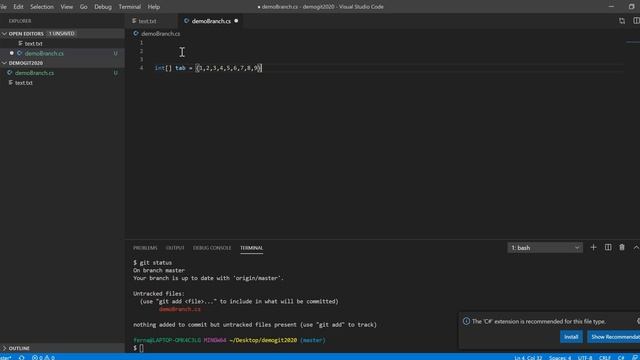Viewport: 640px width, 360px height.
Task: Open the View menu
Action: (x=67, y=7)
